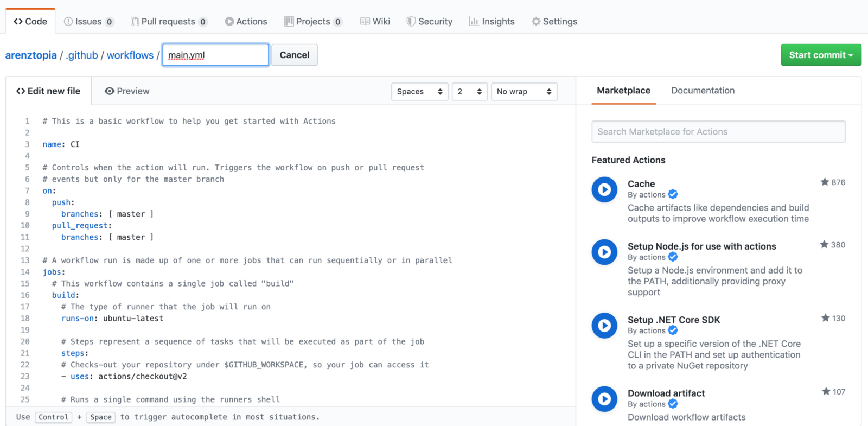Open the indent size 2 dropdown

[x=470, y=92]
